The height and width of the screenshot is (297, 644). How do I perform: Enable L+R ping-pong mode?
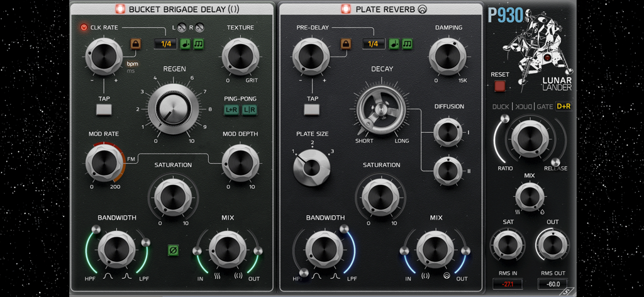(x=231, y=110)
